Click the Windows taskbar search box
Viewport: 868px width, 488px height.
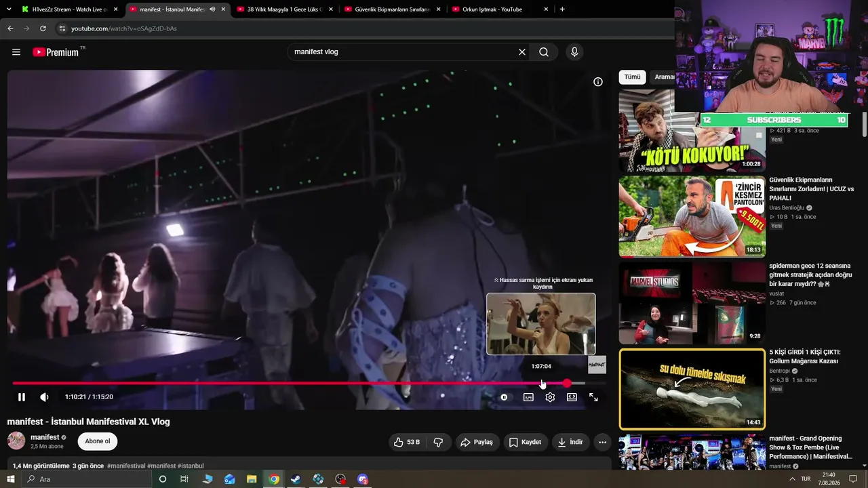pyautogui.click(x=85, y=479)
